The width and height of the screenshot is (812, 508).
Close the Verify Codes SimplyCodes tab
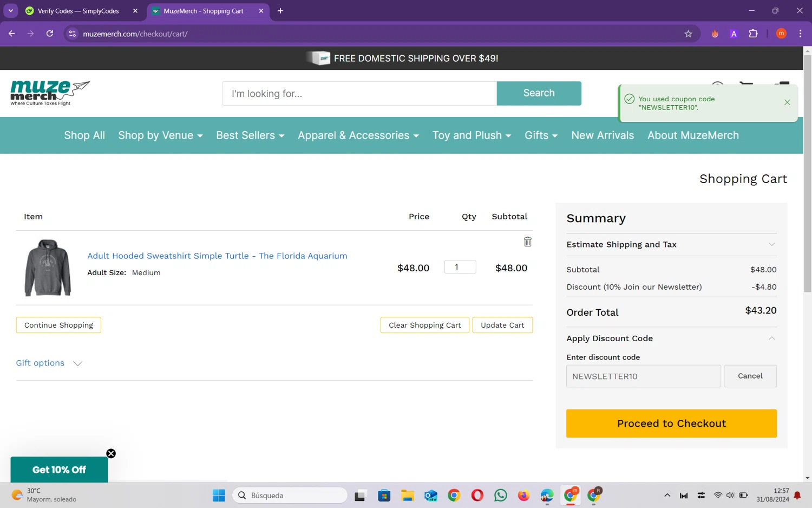coord(135,11)
